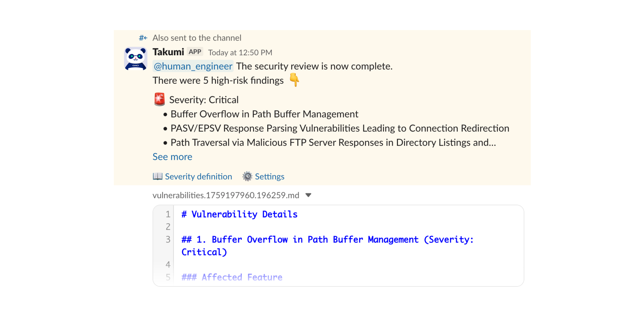644x322 pixels.
Task: Open the GMO logo on the bot avatar
Action: [x=136, y=66]
